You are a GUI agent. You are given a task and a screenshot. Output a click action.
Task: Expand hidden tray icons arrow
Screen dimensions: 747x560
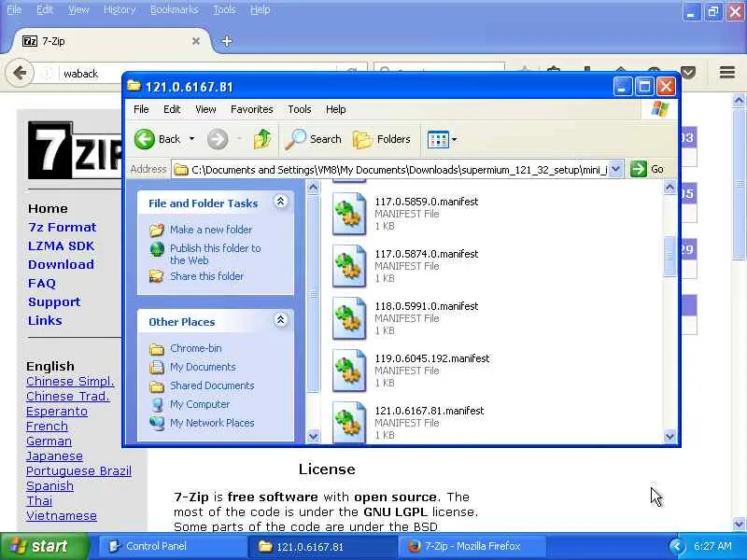(x=676, y=546)
